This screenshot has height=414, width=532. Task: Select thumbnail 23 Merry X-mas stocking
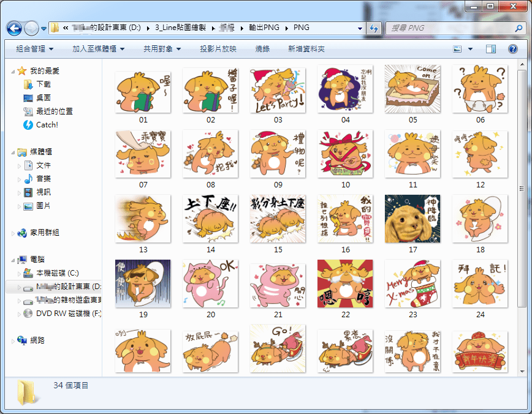coord(412,284)
